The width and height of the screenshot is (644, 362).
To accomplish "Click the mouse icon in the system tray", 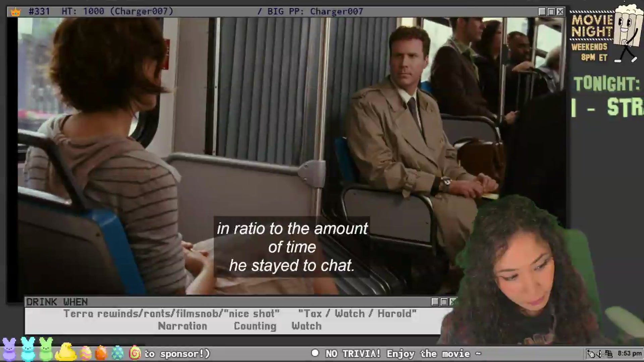I will (592, 354).
